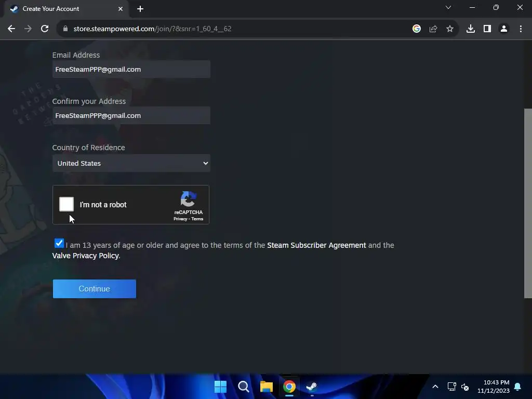Click the page vertical scrollbar thumb
This screenshot has height=399, width=532.
(x=528, y=203)
